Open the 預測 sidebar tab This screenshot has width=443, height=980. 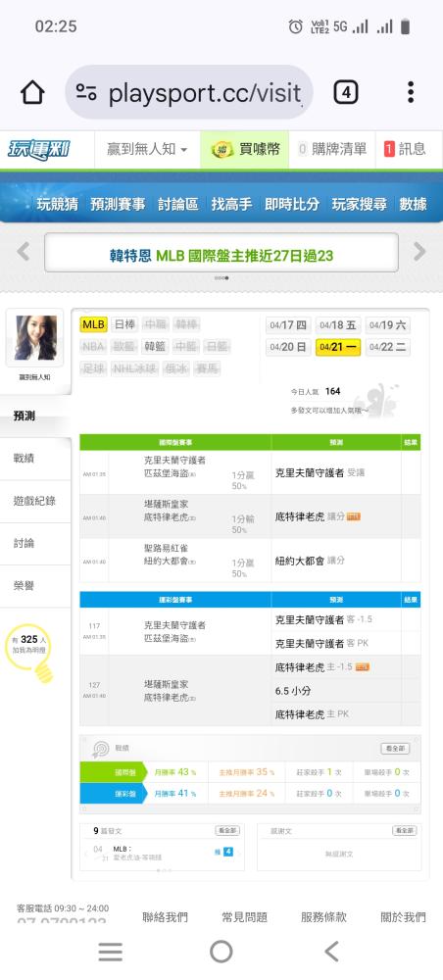[35, 416]
